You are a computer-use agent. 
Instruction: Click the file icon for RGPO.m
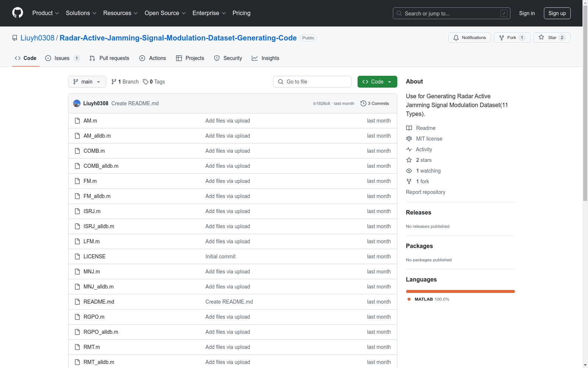point(77,317)
